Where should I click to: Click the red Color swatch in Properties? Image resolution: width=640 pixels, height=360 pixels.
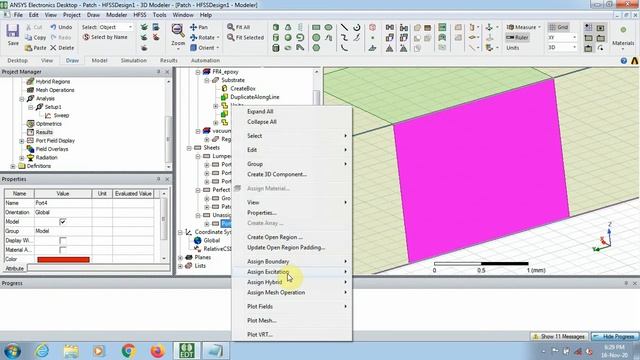coord(63,260)
